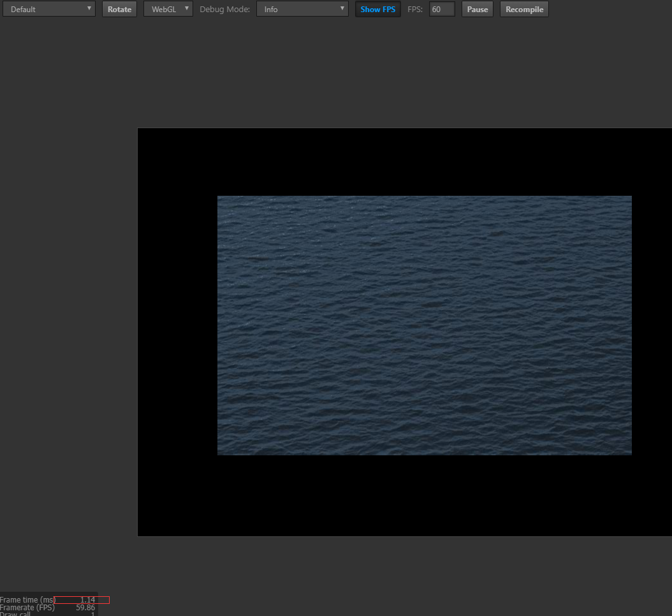Open the Debug Mode Info dropdown

tap(302, 9)
